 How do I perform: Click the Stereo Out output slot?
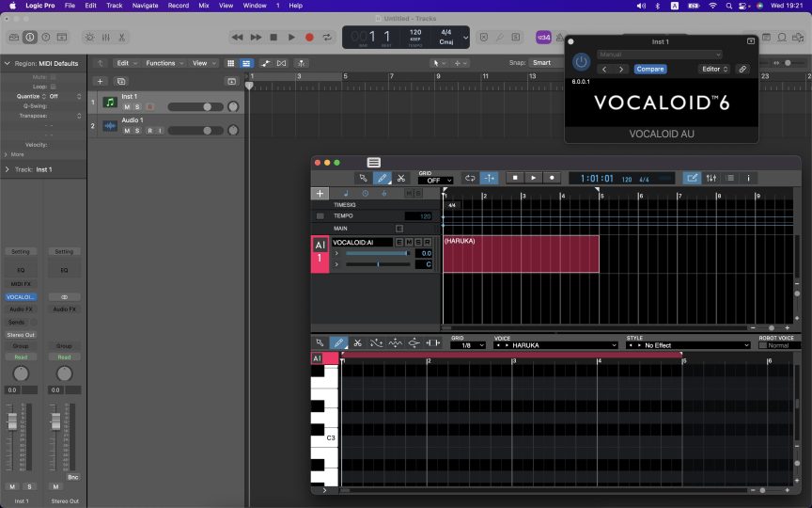(x=21, y=335)
